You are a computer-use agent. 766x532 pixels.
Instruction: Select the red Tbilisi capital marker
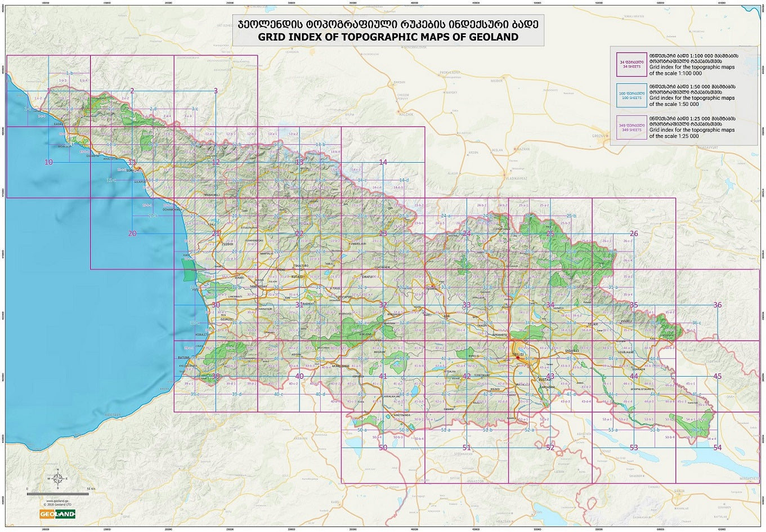(518, 357)
